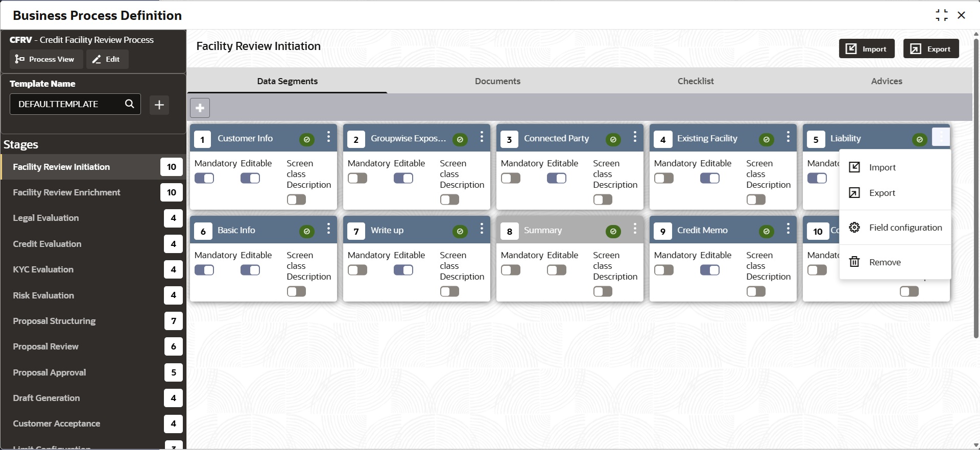980x450 pixels.
Task: Open the three-dot menu on Write up
Action: click(x=482, y=229)
